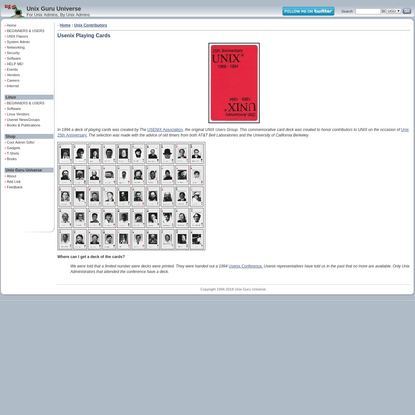
Task: Open the Gadgets shop link
Action: coord(13,148)
